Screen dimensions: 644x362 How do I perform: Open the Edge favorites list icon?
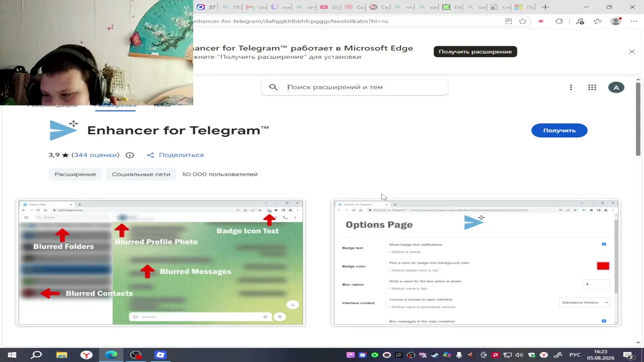pyautogui.click(x=597, y=21)
